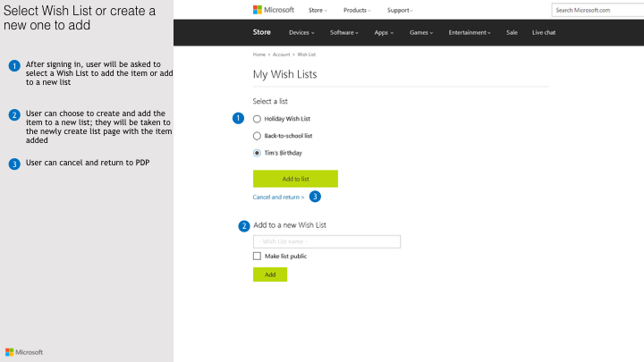
Task: Select the Back-to-school list radio button
Action: click(x=257, y=136)
